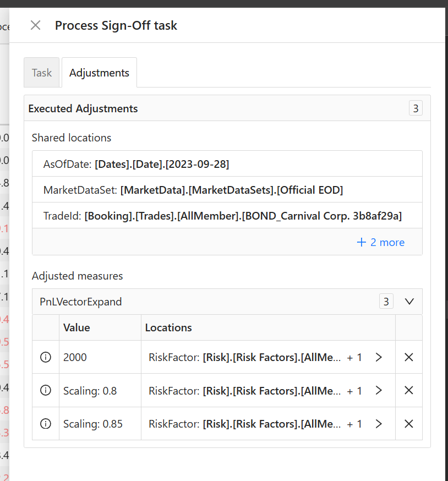This screenshot has height=481, width=448.
Task: Expand locations arrow for Scaling 0.8 row
Action: [379, 391]
